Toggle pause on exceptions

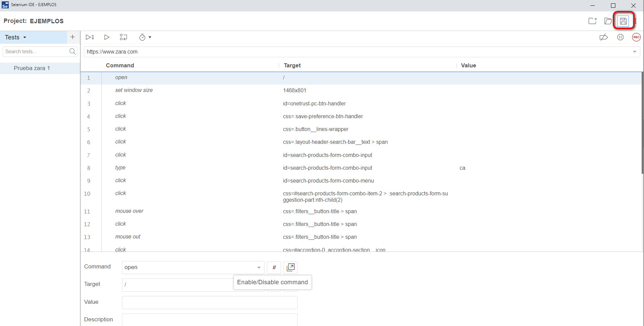tap(620, 37)
